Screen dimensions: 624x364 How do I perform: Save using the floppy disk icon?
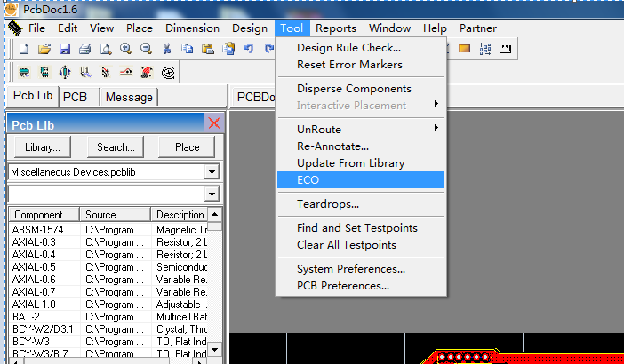point(64,49)
